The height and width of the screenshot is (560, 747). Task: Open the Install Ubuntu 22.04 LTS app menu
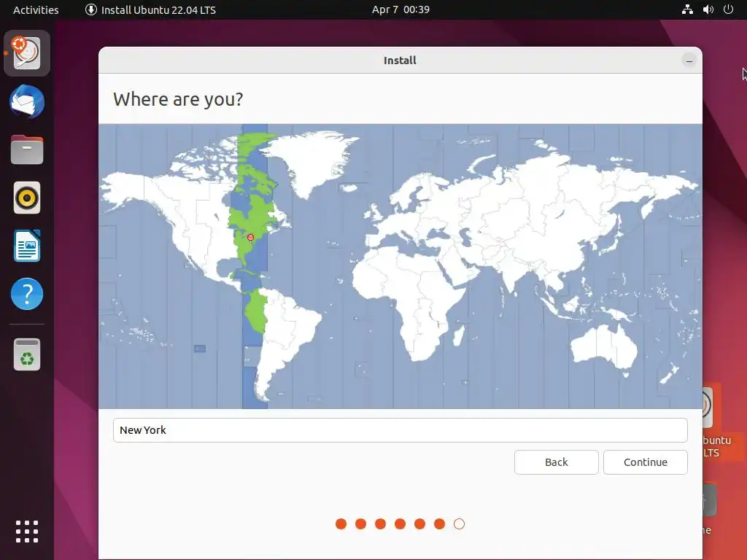[x=150, y=10]
